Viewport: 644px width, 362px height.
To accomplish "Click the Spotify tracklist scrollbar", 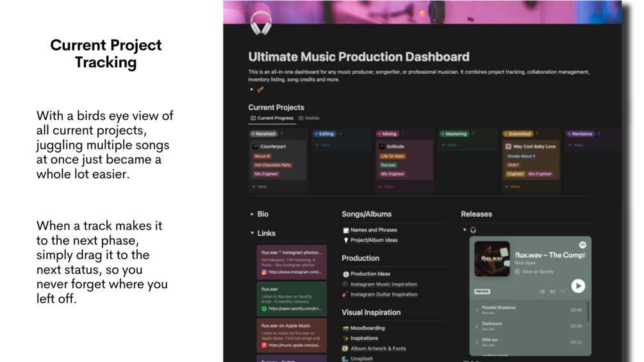I will 588,311.
